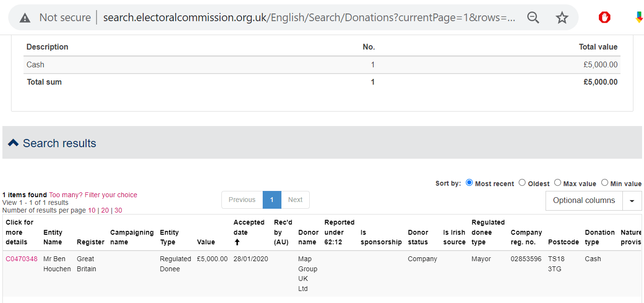Open donation record C0470348

click(22, 259)
